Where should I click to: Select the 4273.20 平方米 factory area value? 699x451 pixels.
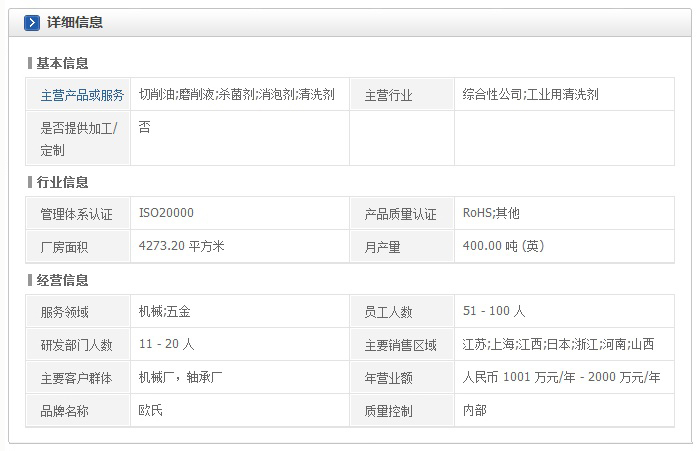181,245
